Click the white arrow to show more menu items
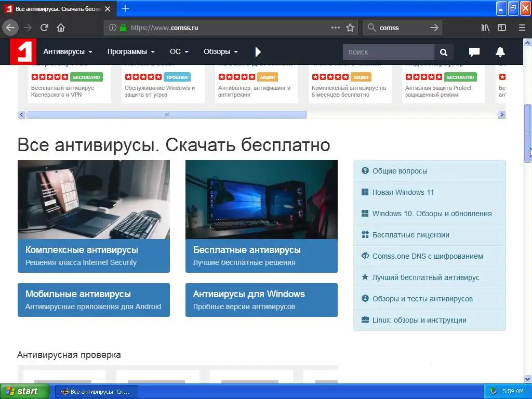Screen dimensions: 532x399 (x=258, y=52)
